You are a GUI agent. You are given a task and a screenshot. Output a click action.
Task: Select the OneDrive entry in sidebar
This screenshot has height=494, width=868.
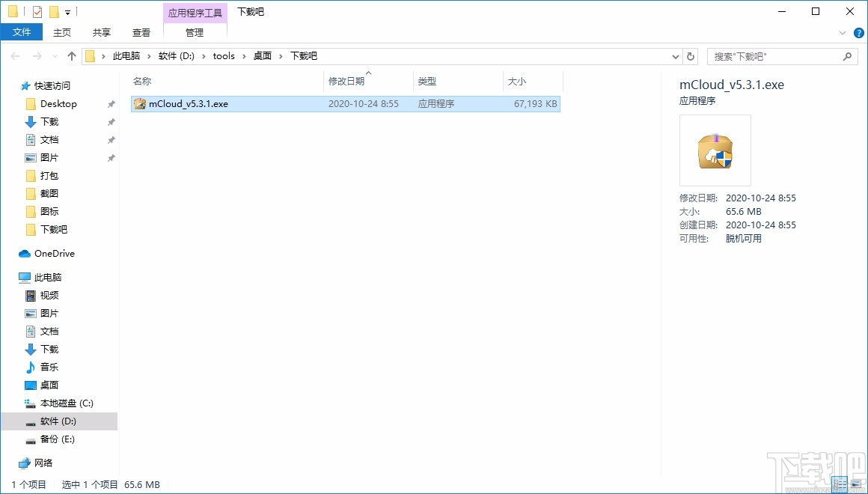pos(53,253)
